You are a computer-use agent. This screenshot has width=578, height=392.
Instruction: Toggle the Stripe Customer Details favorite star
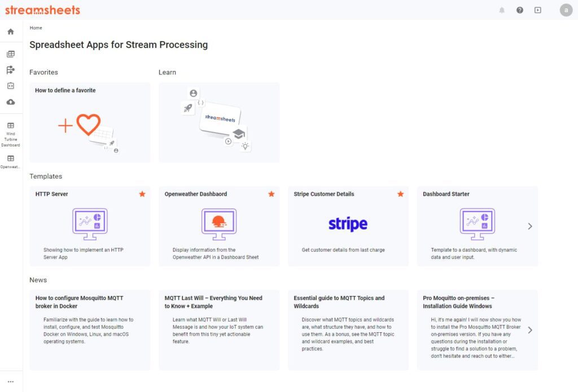[x=401, y=194]
